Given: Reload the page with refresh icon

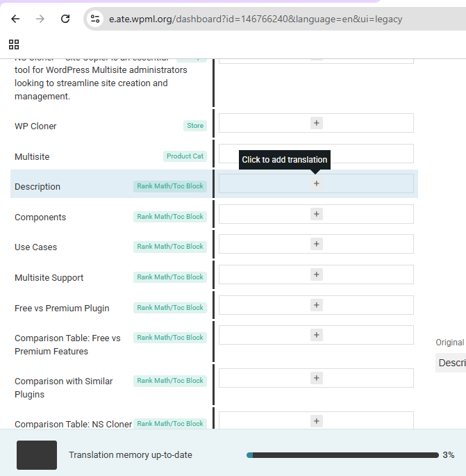Looking at the screenshot, I should click(x=65, y=19).
